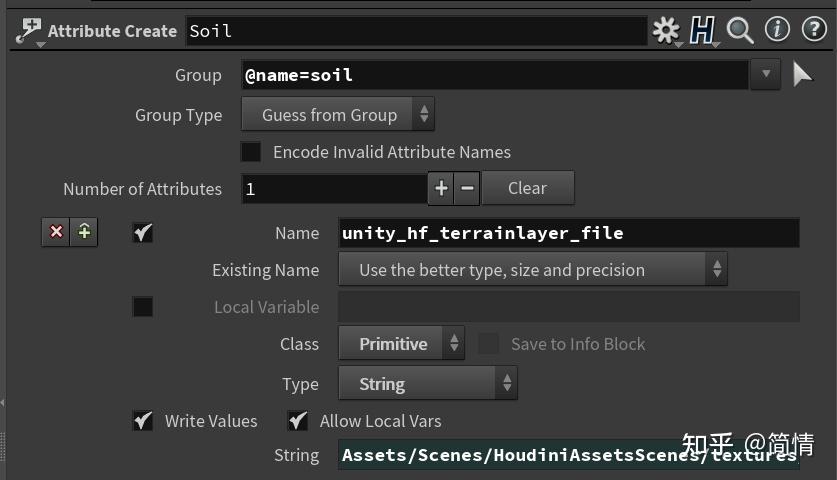Click the green insert-attribute icon
837x480 pixels.
[x=84, y=232]
